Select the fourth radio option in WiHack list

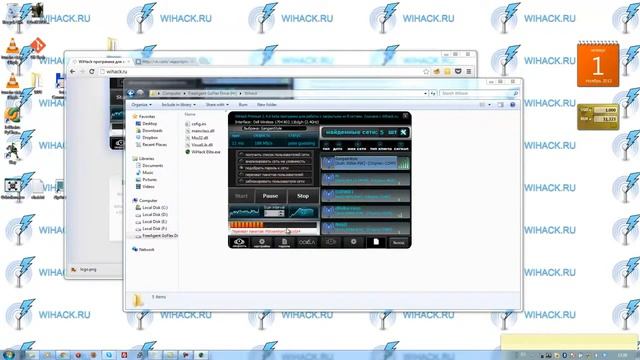point(241,174)
